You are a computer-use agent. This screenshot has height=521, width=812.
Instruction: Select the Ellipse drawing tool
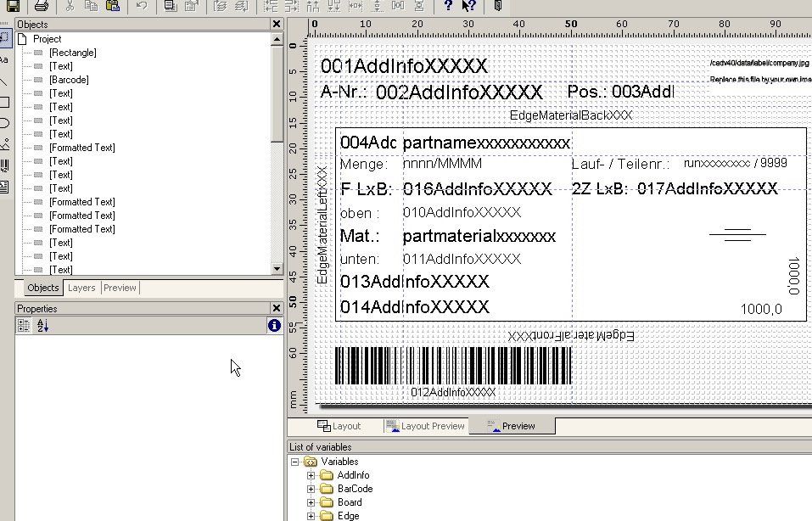tap(4, 123)
